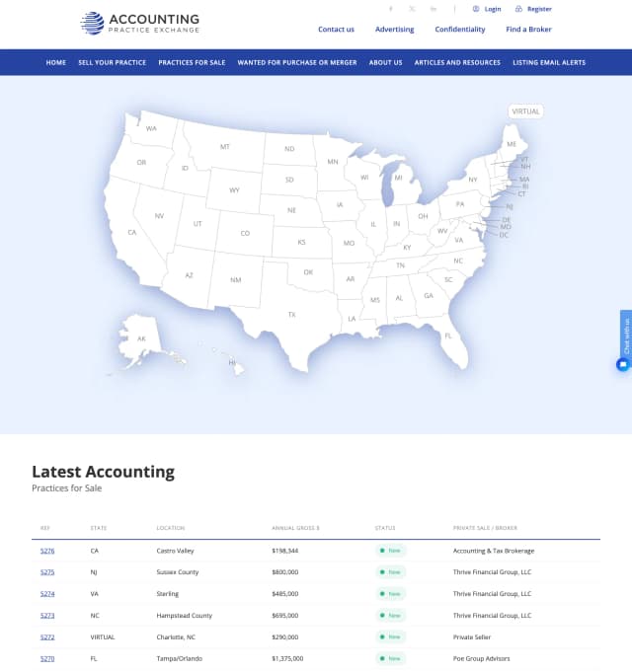This screenshot has width=632, height=672.
Task: Open the LinkedIn social icon
Action: point(434,9)
